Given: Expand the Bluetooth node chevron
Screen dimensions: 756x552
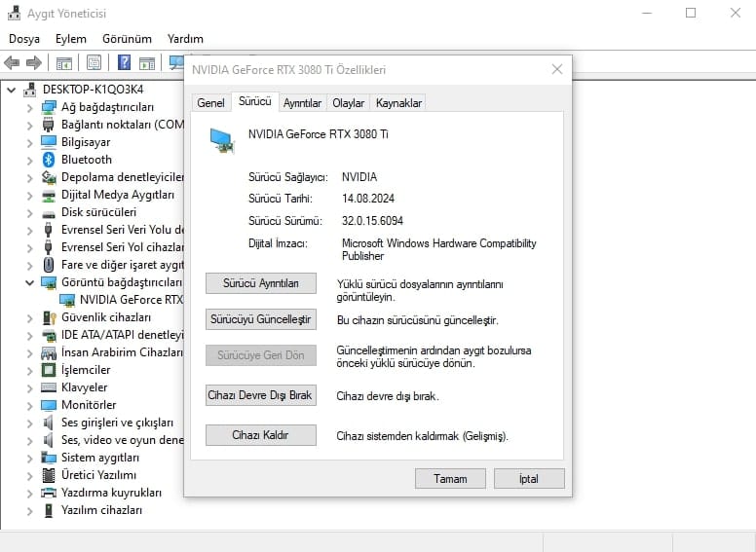Looking at the screenshot, I should 30,160.
